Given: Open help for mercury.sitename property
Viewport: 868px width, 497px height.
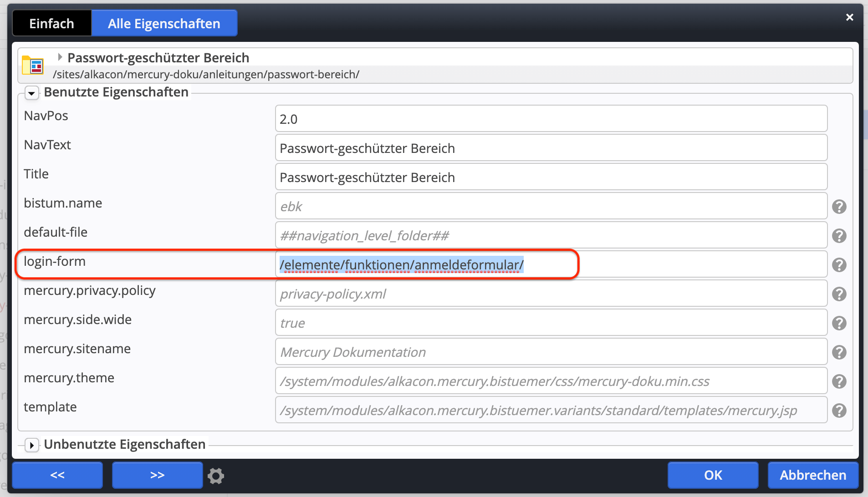Looking at the screenshot, I should 839,352.
